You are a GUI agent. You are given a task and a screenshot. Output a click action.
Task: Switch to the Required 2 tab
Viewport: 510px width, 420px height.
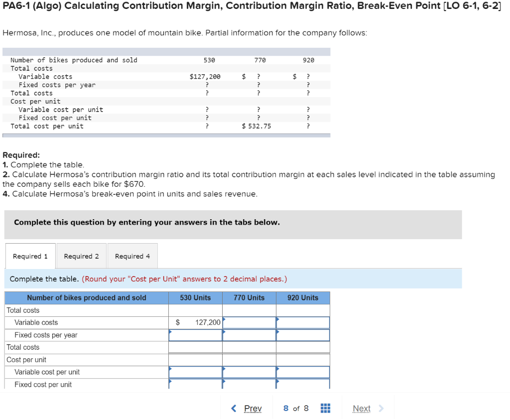pos(81,256)
